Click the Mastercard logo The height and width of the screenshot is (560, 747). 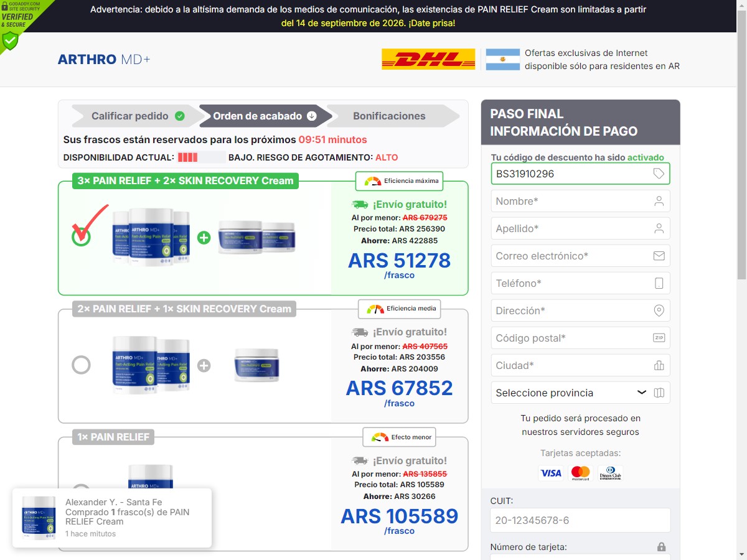[580, 473]
